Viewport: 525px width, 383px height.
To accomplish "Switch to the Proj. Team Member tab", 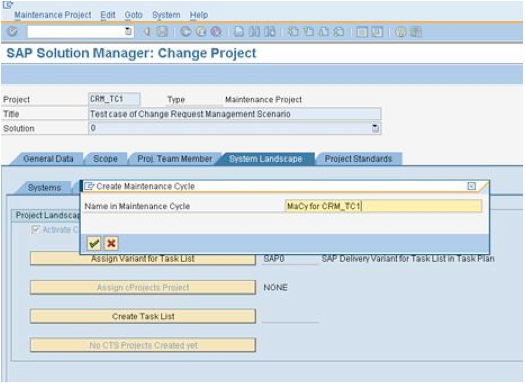I will pyautogui.click(x=175, y=159).
